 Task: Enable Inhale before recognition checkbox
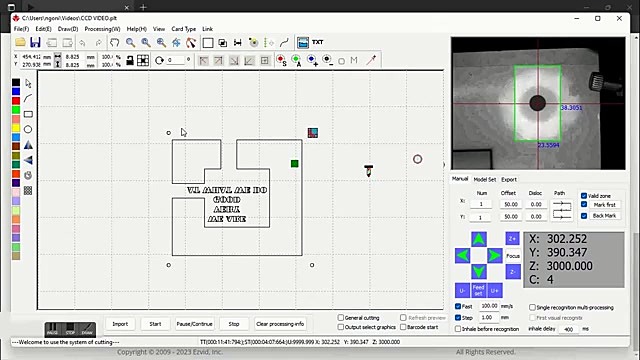point(458,329)
